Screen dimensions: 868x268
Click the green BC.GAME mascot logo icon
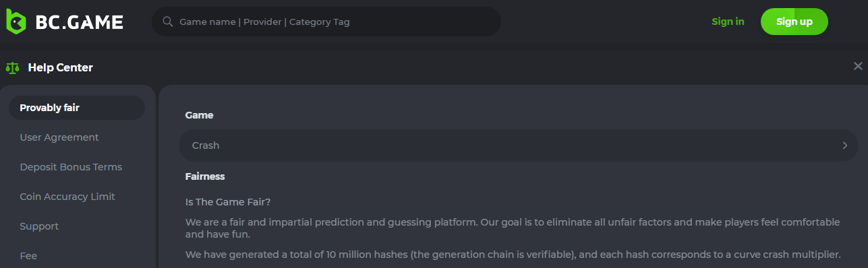coord(15,22)
